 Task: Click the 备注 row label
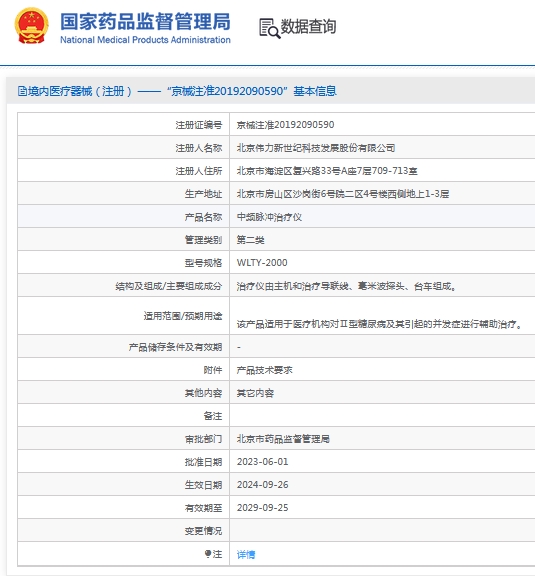click(213, 416)
